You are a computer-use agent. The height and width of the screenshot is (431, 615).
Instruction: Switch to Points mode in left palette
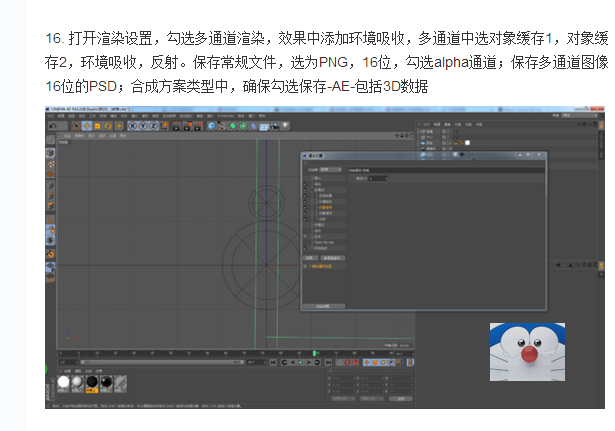point(51,185)
